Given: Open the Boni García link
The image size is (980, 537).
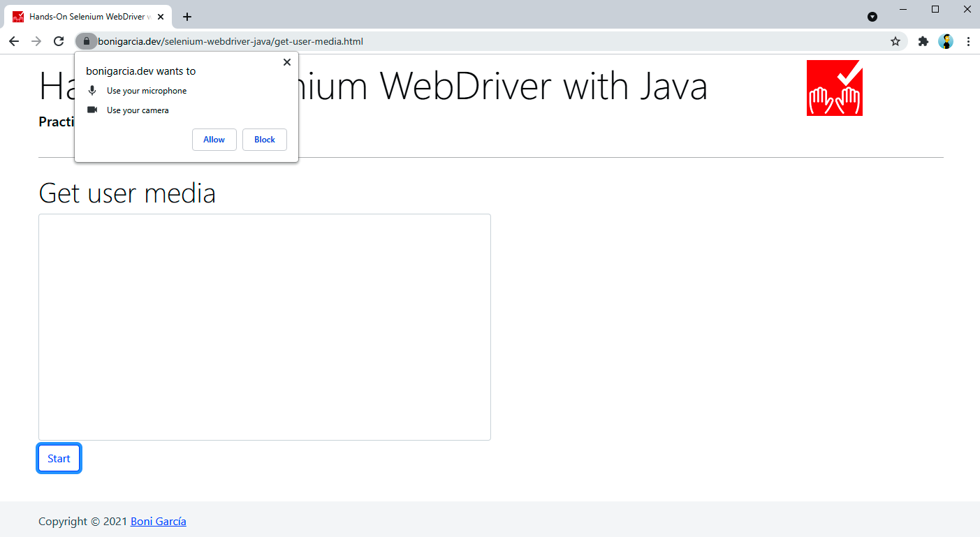Looking at the screenshot, I should pyautogui.click(x=158, y=521).
